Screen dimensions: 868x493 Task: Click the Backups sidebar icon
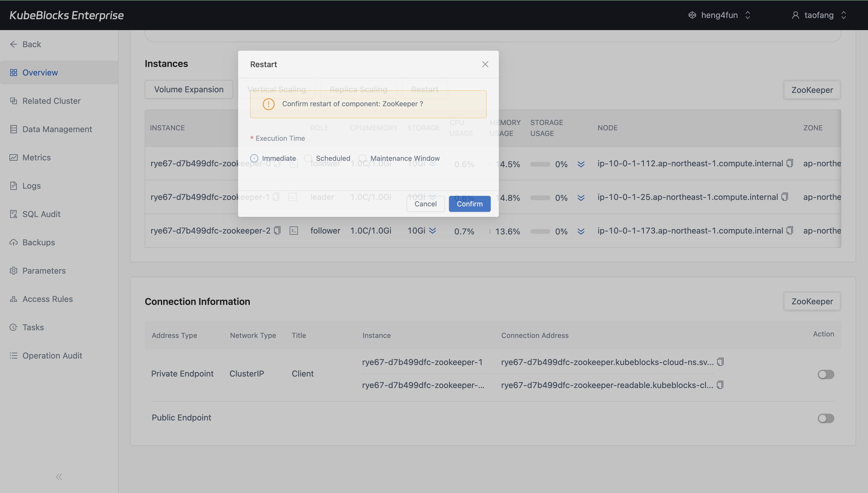[x=14, y=242]
